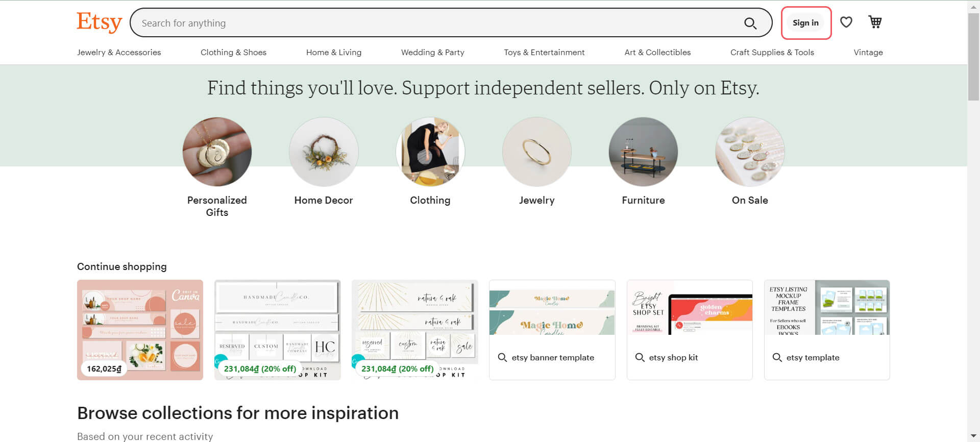Open the Craft Supplies & Tools section
The height and width of the screenshot is (442, 980).
click(x=772, y=52)
